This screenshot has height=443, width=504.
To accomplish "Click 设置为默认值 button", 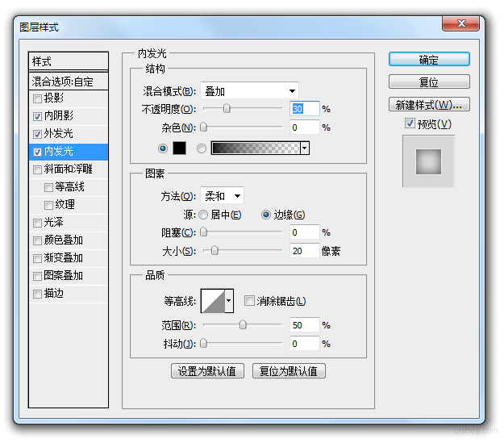I will point(207,371).
